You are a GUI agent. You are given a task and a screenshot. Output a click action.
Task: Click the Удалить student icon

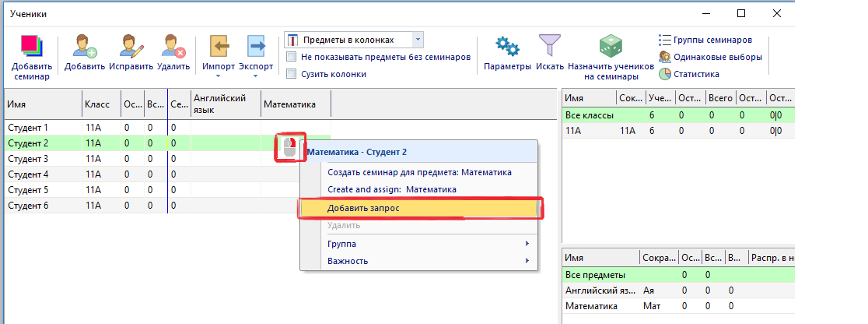pos(173,46)
